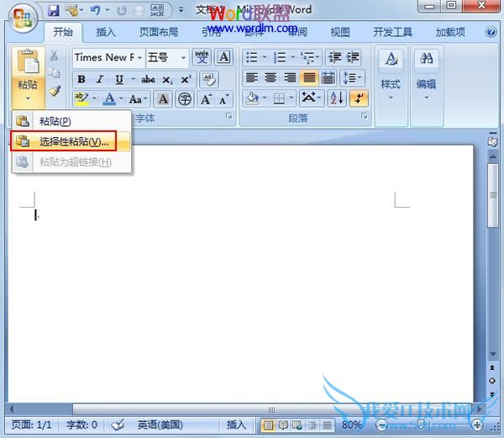Toggle Italic formatting
Screen dimensions: 504x438
pos(100,79)
